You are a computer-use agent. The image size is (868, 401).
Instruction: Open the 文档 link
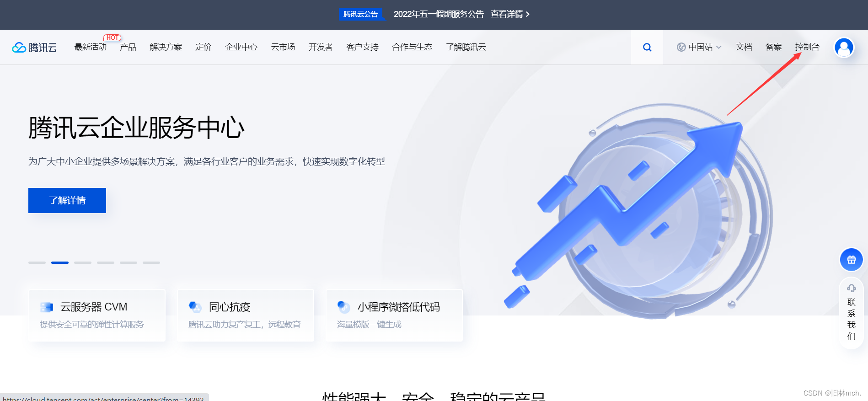point(744,47)
